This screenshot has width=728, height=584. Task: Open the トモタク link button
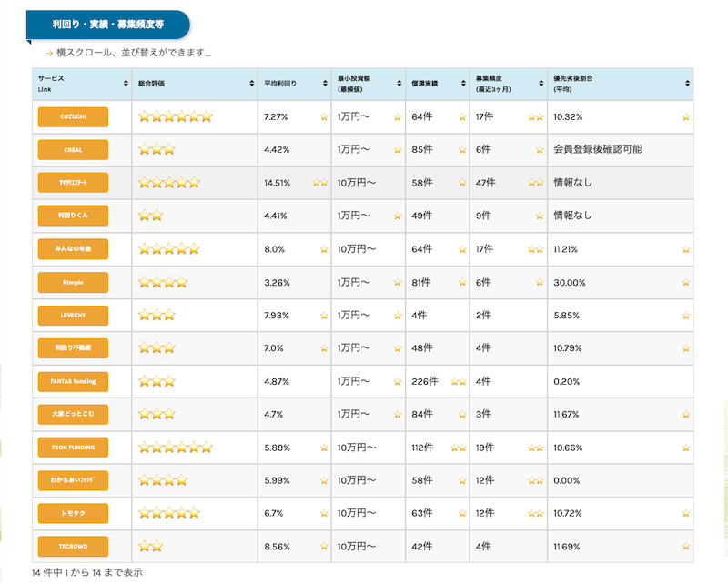(73, 513)
